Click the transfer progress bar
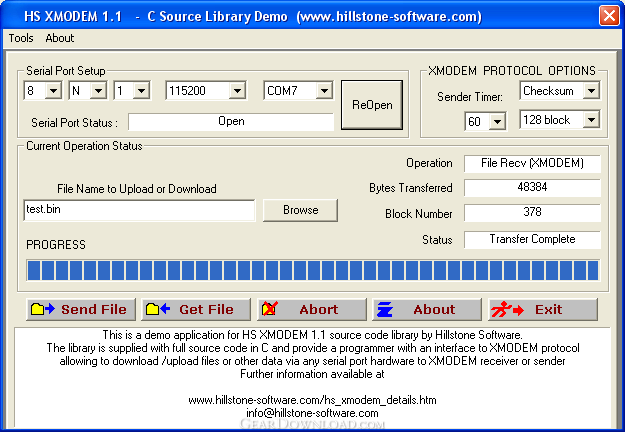 312,270
